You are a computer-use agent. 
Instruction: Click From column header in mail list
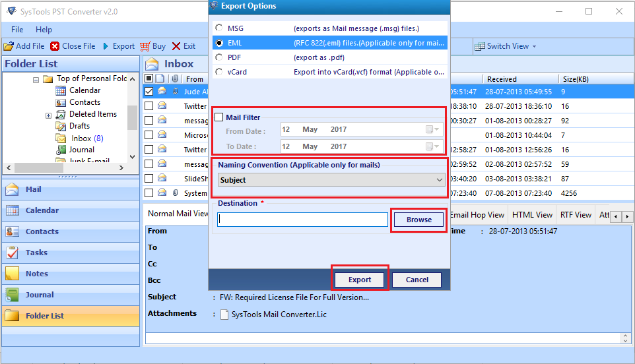point(195,79)
